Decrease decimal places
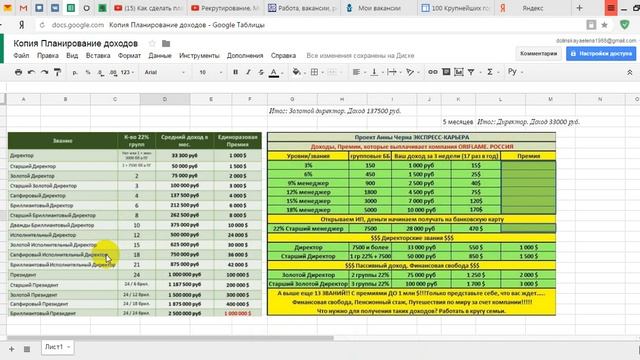 (x=100, y=72)
